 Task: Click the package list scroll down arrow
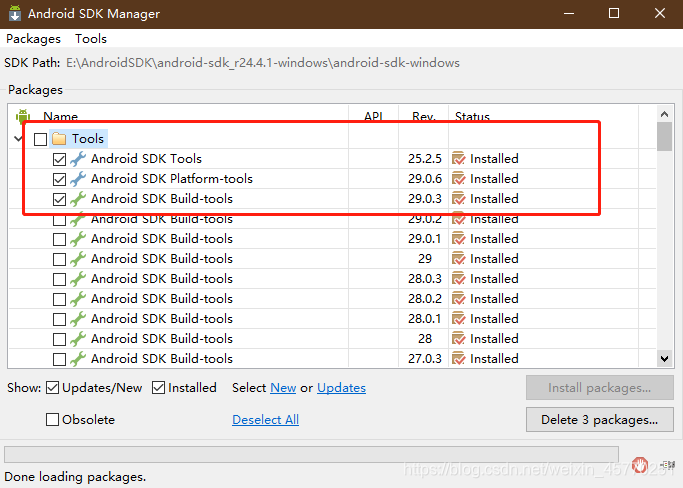coord(664,359)
